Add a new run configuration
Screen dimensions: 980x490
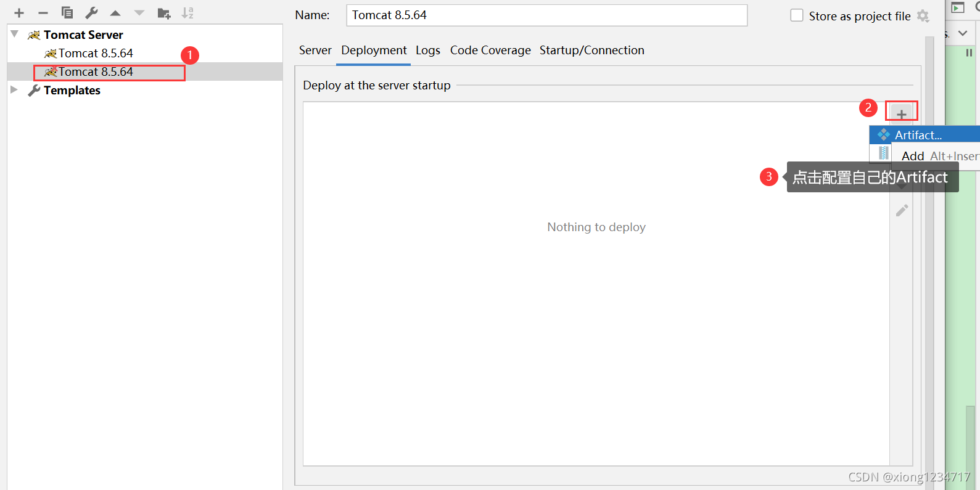point(19,13)
